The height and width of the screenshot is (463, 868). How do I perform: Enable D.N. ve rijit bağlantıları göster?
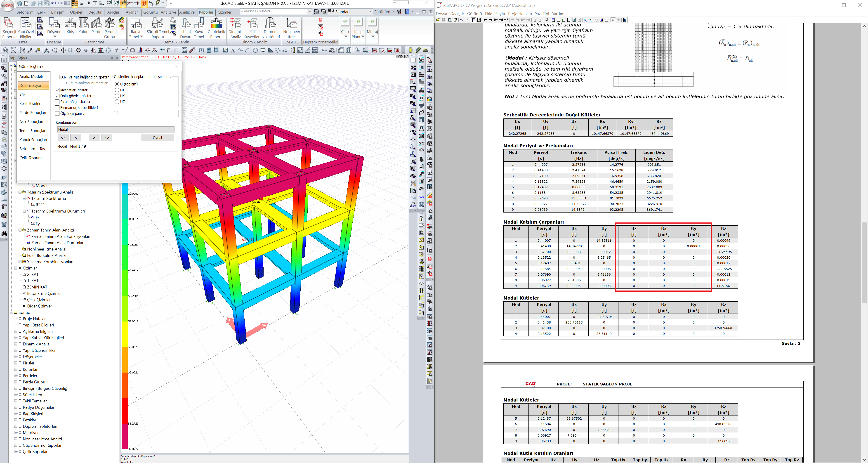click(x=57, y=77)
